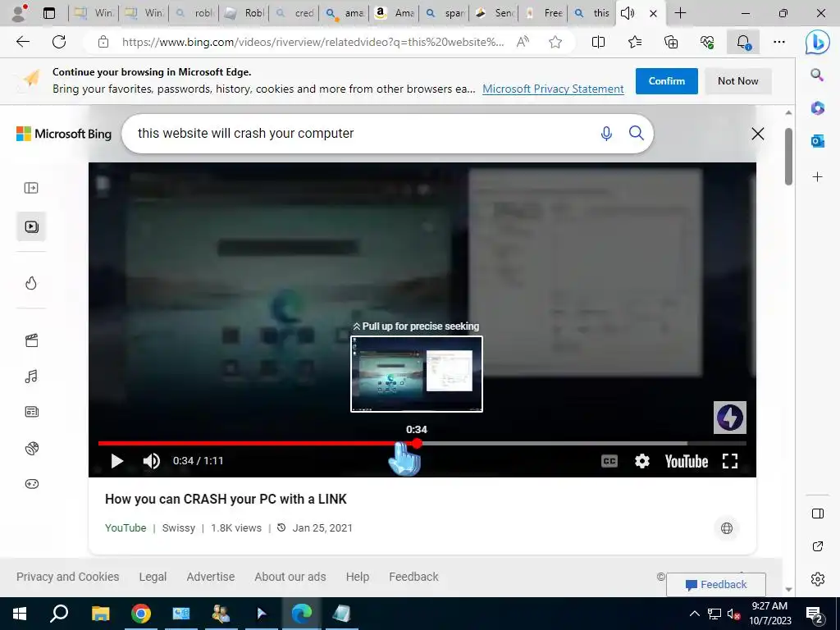This screenshot has width=840, height=630.
Task: Open the Microsoft Privacy Statement link
Action: (x=553, y=89)
